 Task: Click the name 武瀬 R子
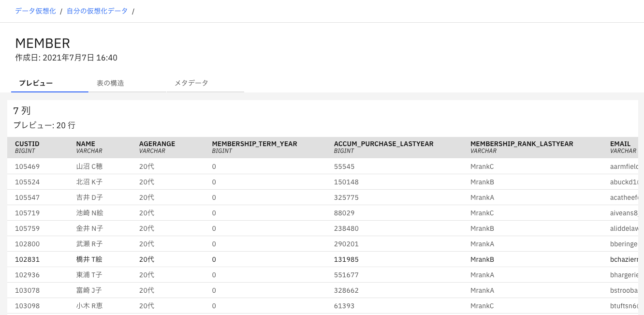coord(89,244)
